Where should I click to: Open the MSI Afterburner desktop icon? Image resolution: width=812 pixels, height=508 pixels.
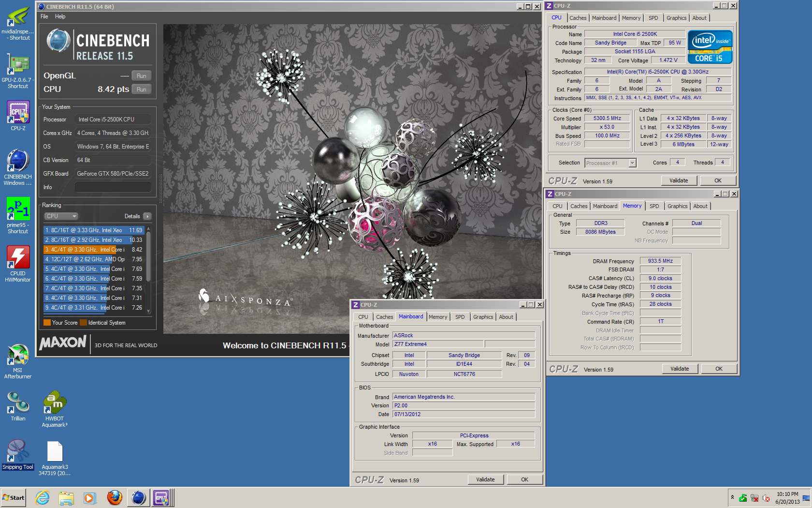click(x=18, y=361)
